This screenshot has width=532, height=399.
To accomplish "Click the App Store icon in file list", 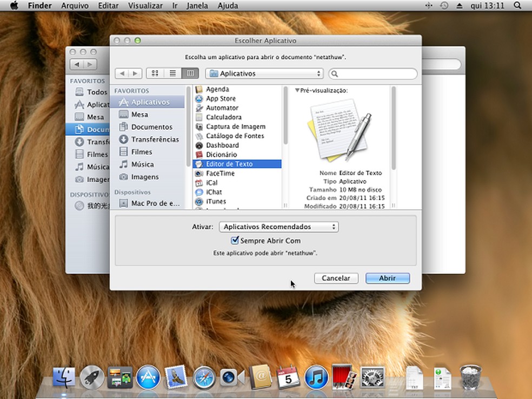I will click(198, 98).
